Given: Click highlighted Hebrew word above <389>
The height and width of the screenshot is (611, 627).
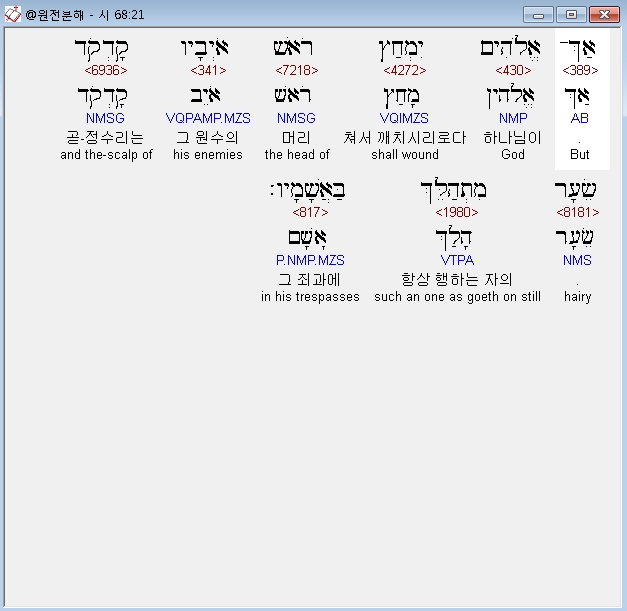Looking at the screenshot, I should pos(578,50).
